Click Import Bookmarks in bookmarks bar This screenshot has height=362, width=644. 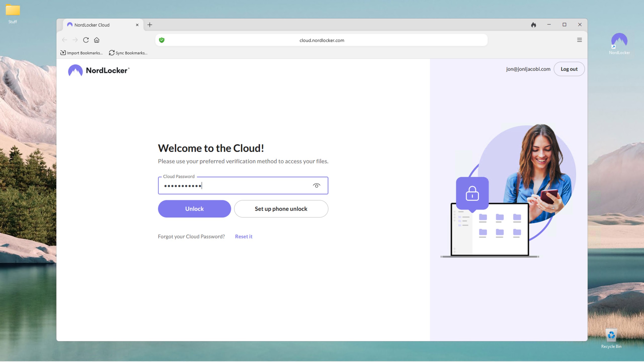coord(82,53)
